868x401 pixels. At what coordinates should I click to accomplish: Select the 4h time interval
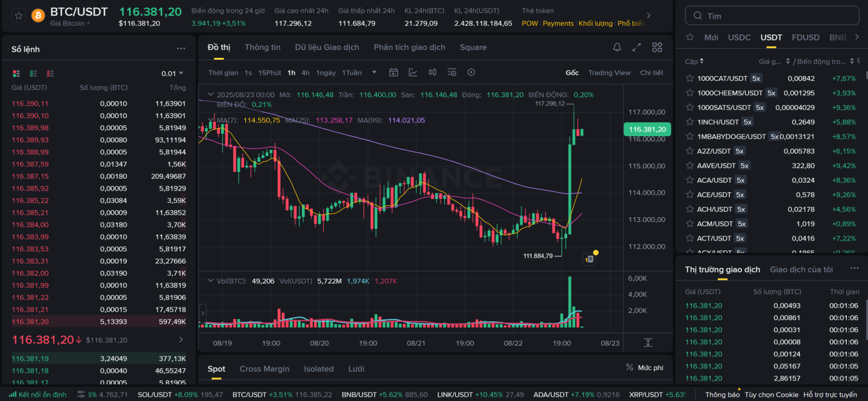pyautogui.click(x=306, y=72)
